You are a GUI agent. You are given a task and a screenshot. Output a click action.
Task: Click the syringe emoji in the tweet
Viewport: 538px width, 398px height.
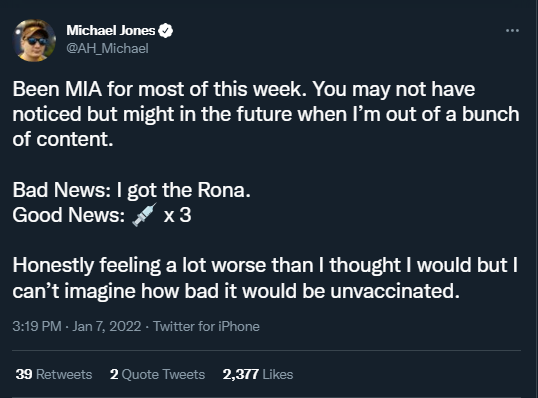[x=144, y=215]
